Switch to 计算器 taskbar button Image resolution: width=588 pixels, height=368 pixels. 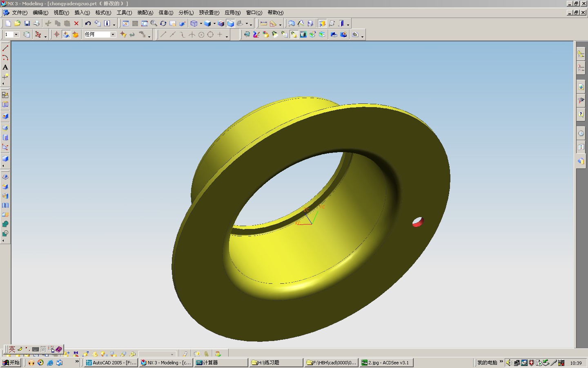[x=220, y=363]
